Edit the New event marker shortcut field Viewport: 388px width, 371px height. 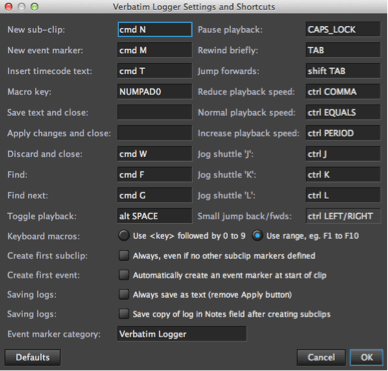[x=155, y=50]
